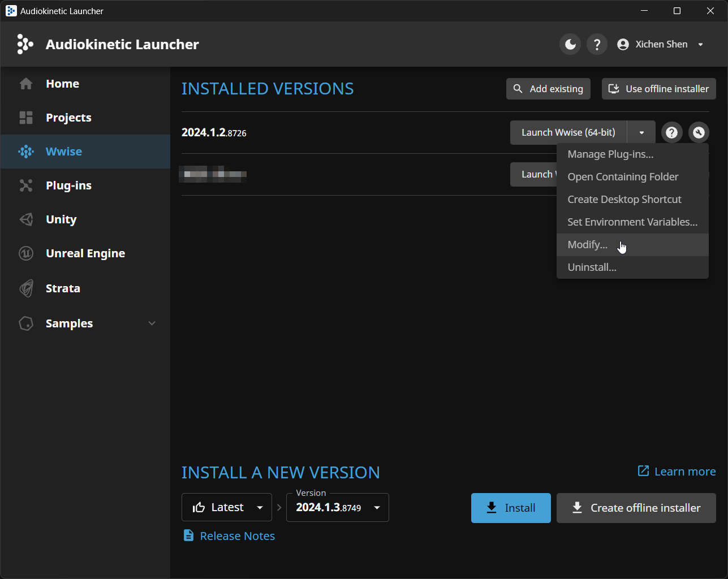Select Set Environment Variables... entry
728x579 pixels.
coord(632,222)
